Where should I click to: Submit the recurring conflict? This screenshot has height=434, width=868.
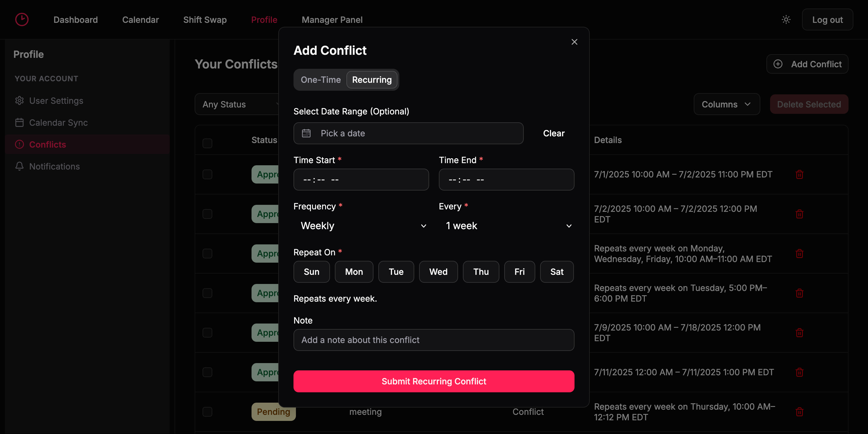click(434, 381)
